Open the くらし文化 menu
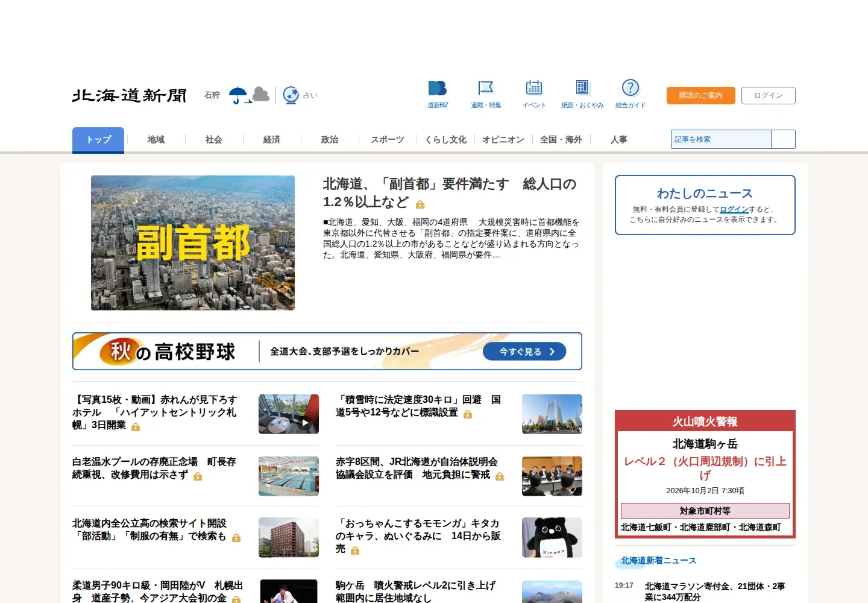Screen dimensions: 868x603 tap(445, 140)
